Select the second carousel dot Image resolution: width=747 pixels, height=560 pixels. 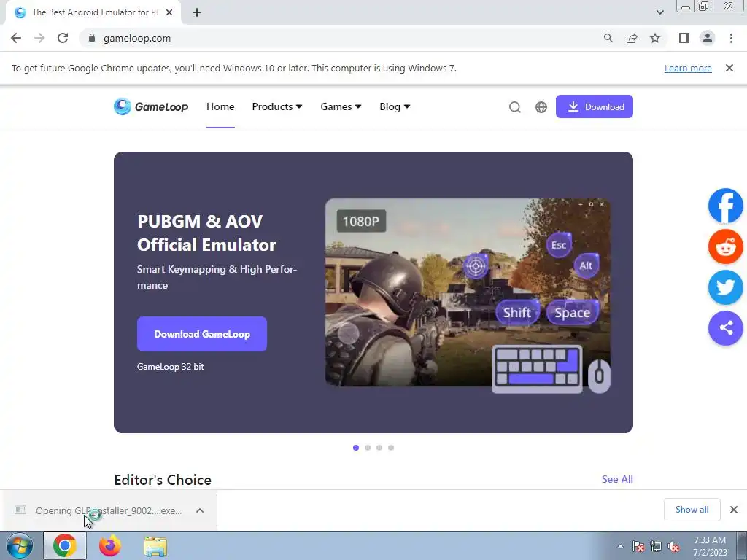368,448
